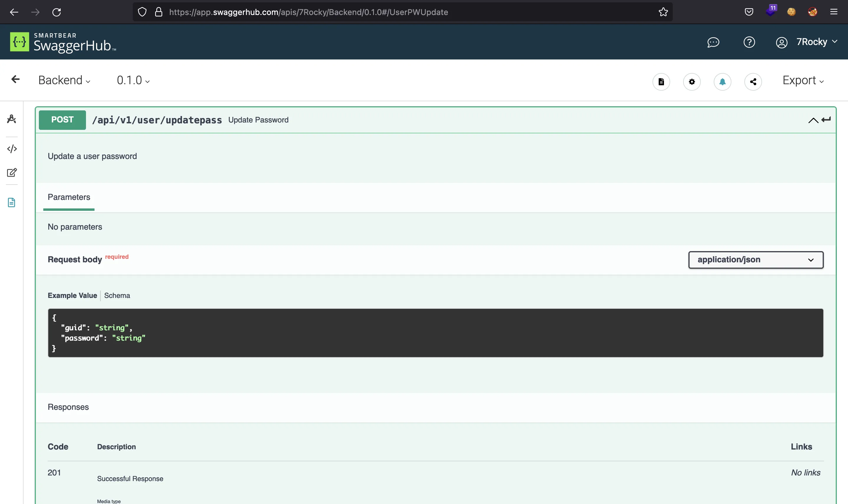Viewport: 848px width, 504px height.
Task: Switch to the Schema tab
Action: coord(117,296)
